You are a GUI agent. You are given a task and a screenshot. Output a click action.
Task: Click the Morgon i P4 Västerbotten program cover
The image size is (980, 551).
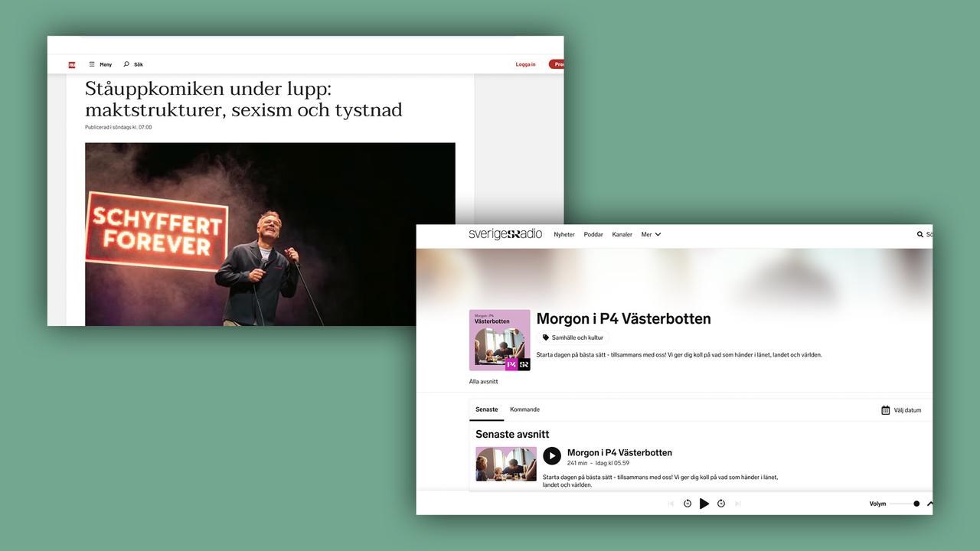click(500, 341)
